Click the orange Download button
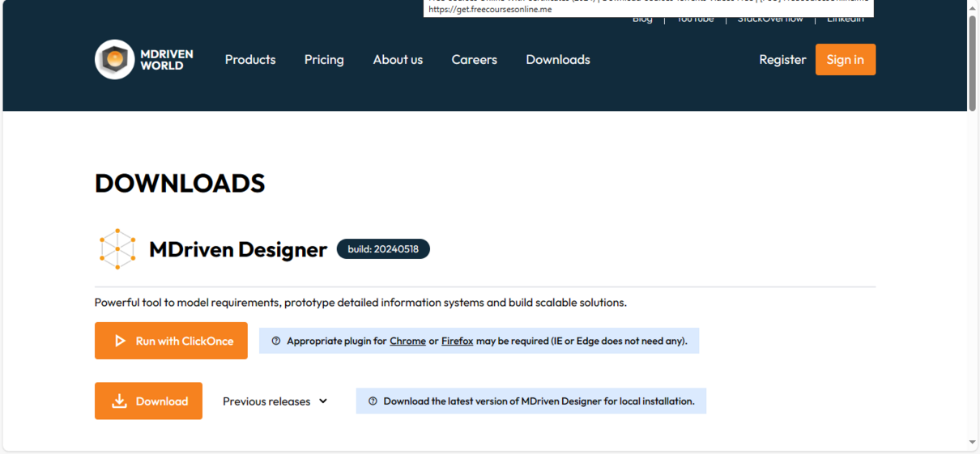Screen dimensions: 980x454 coord(148,401)
